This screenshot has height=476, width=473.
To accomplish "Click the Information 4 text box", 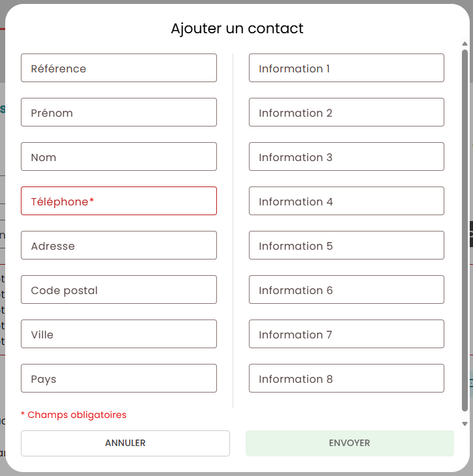I will [346, 201].
